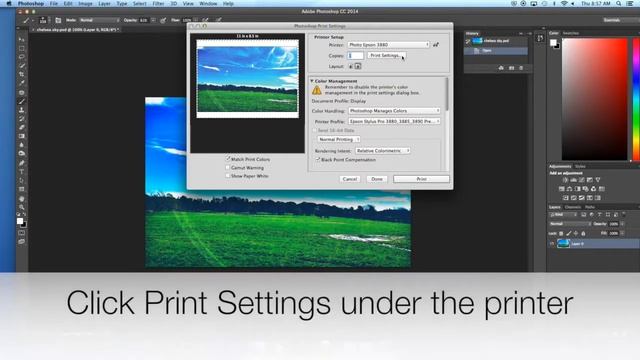Screen dimensions: 640x360
Task: Toggle Black Point Compensation checkbox
Action: pos(318,160)
